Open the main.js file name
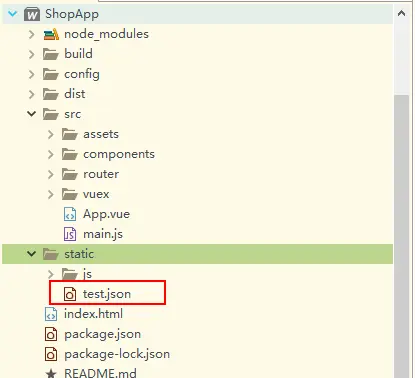Image resolution: width=415 pixels, height=378 pixels. click(103, 234)
